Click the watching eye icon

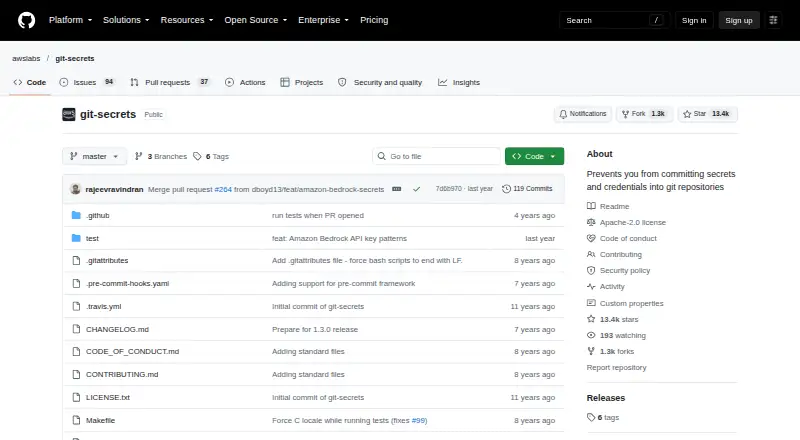(591, 335)
